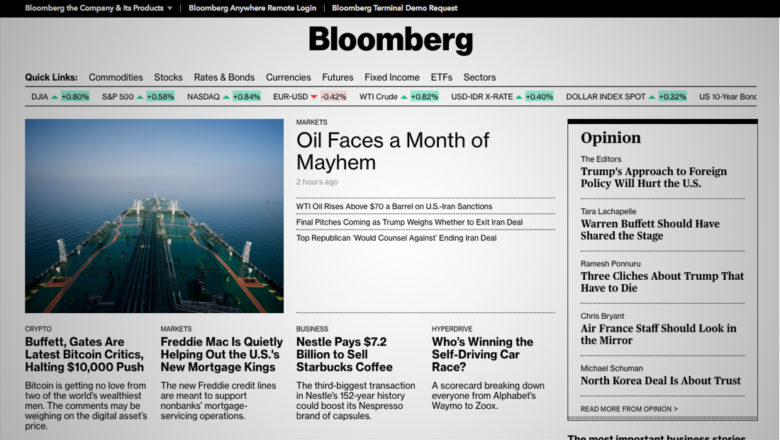Image resolution: width=780 pixels, height=440 pixels.
Task: Click READ MORE FROM OPINION link
Action: coord(629,409)
